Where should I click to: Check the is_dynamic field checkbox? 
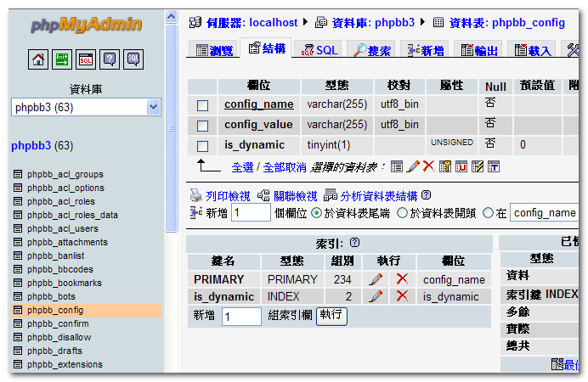point(202,146)
